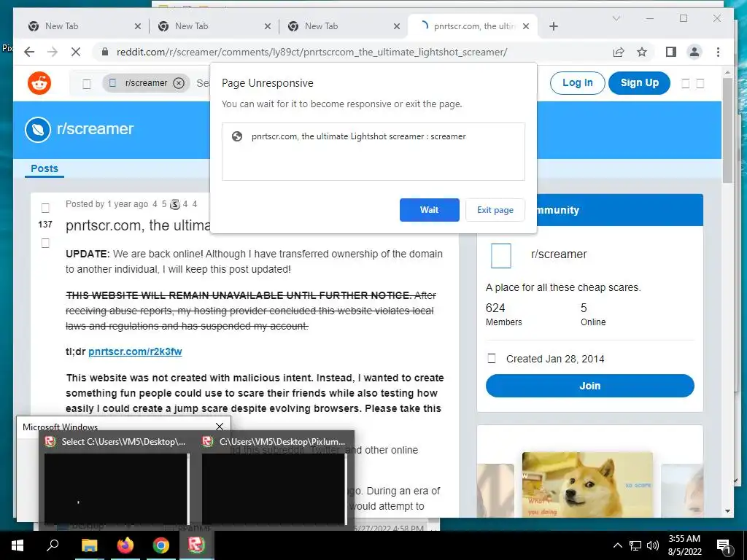Click the Reddit logo icon
Image resolution: width=747 pixels, height=560 pixels.
click(x=39, y=83)
